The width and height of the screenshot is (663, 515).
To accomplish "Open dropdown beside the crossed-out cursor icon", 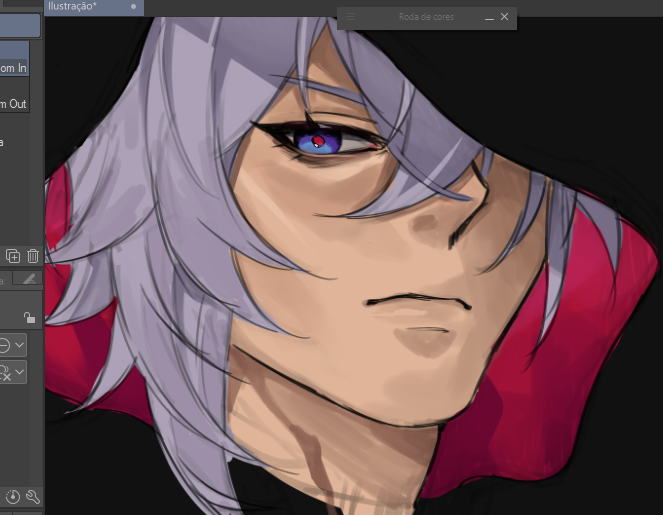I will [x=19, y=372].
